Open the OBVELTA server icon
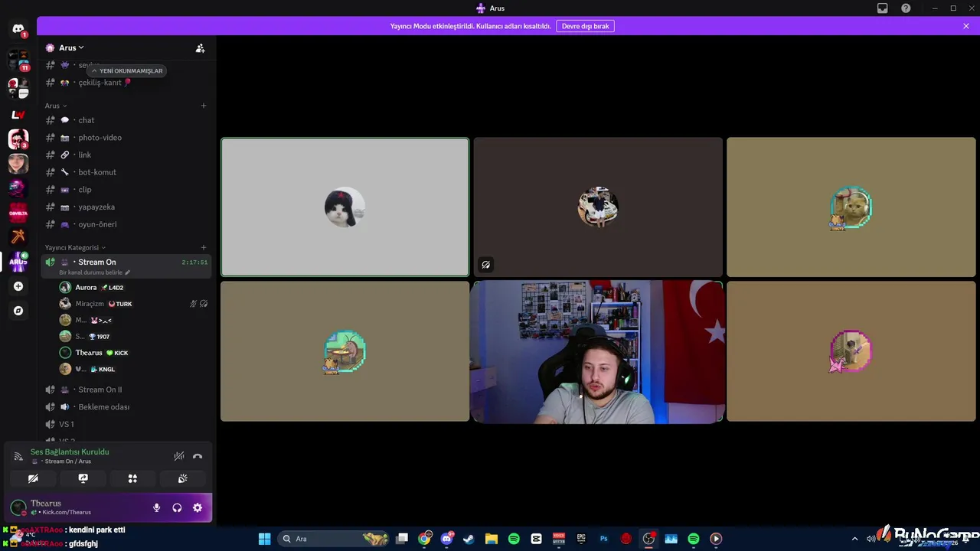The height and width of the screenshot is (551, 980). (18, 214)
